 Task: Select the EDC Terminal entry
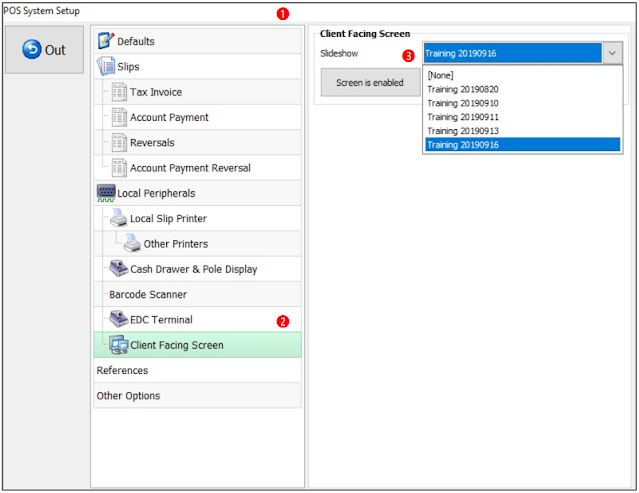198,319
